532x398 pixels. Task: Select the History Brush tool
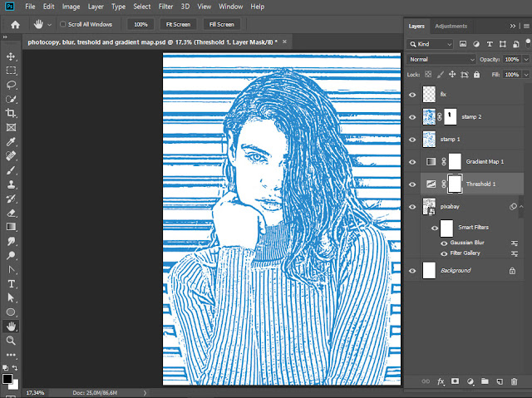coord(11,199)
